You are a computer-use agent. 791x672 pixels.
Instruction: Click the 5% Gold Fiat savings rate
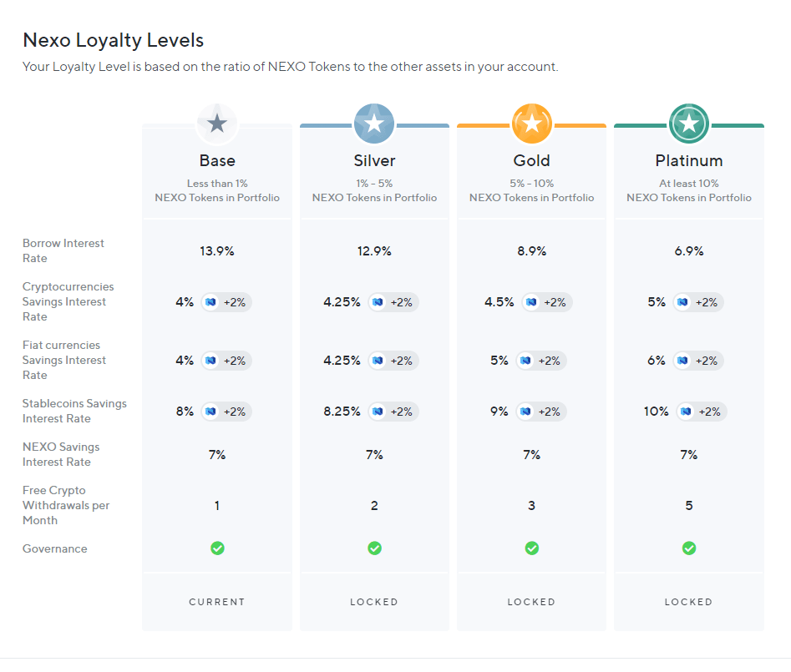click(499, 361)
